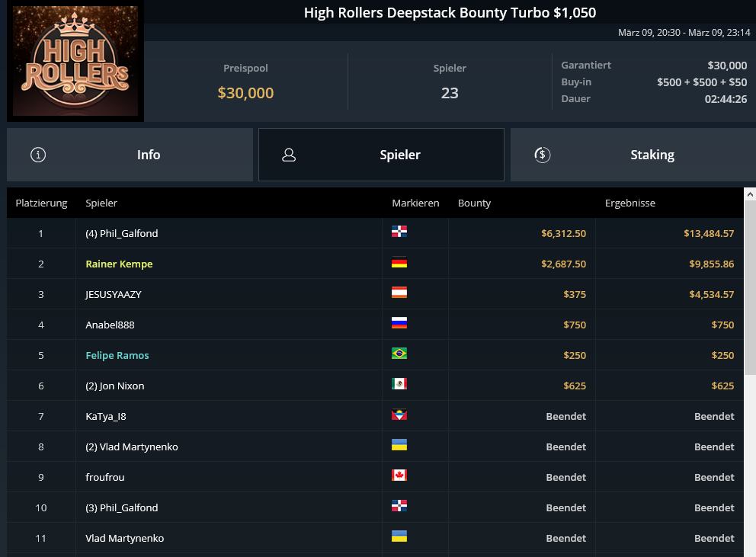Click the info circle icon
This screenshot has width=756, height=557.
(x=38, y=155)
